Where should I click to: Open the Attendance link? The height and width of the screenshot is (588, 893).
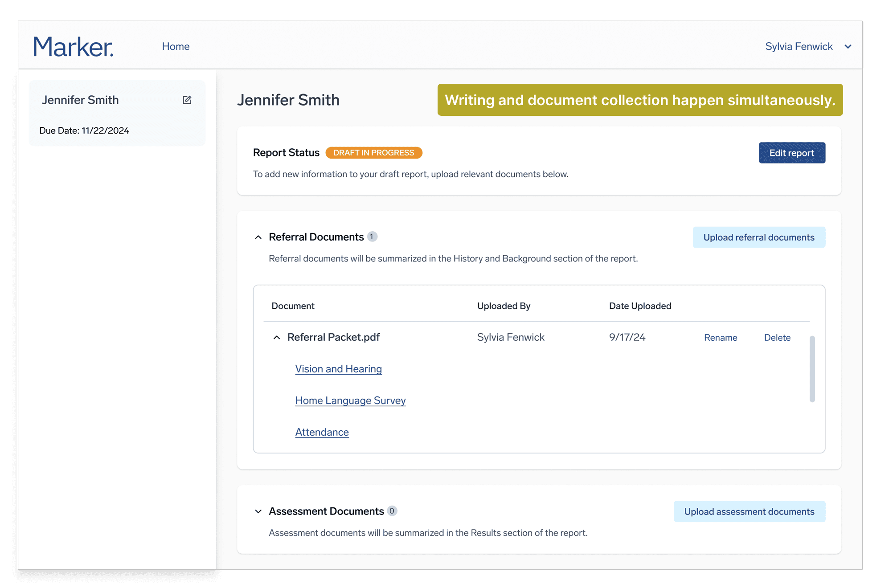pos(322,432)
